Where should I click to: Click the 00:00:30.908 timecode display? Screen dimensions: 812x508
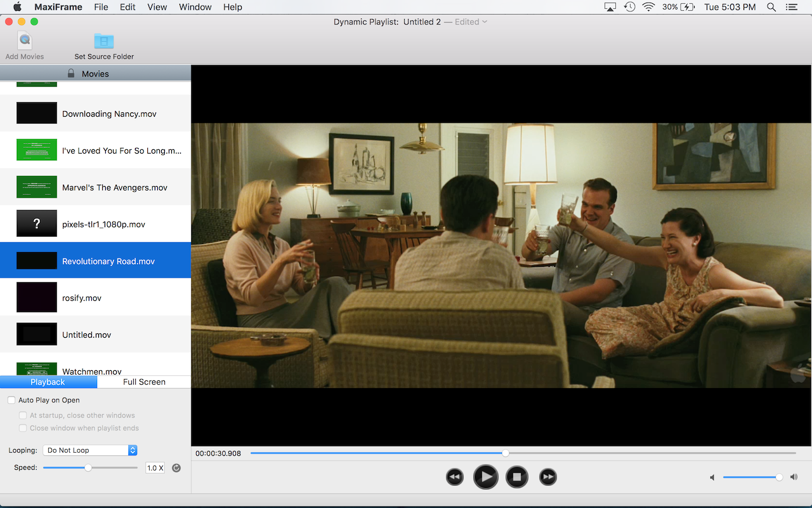pyautogui.click(x=218, y=453)
